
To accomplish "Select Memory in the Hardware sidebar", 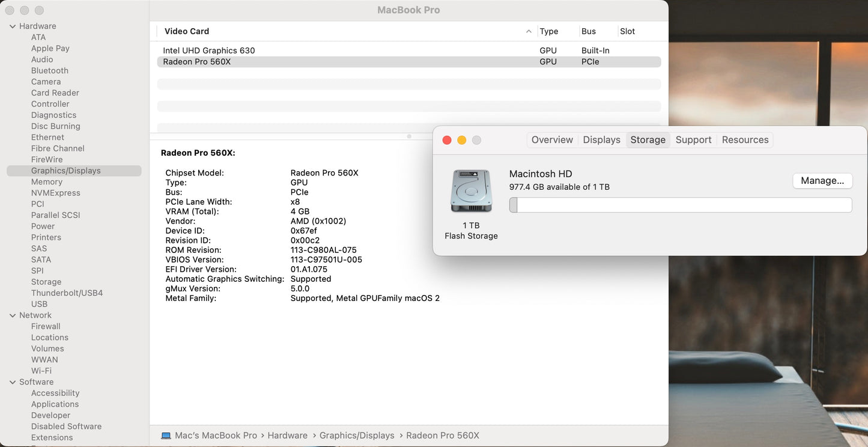I will coord(47,181).
